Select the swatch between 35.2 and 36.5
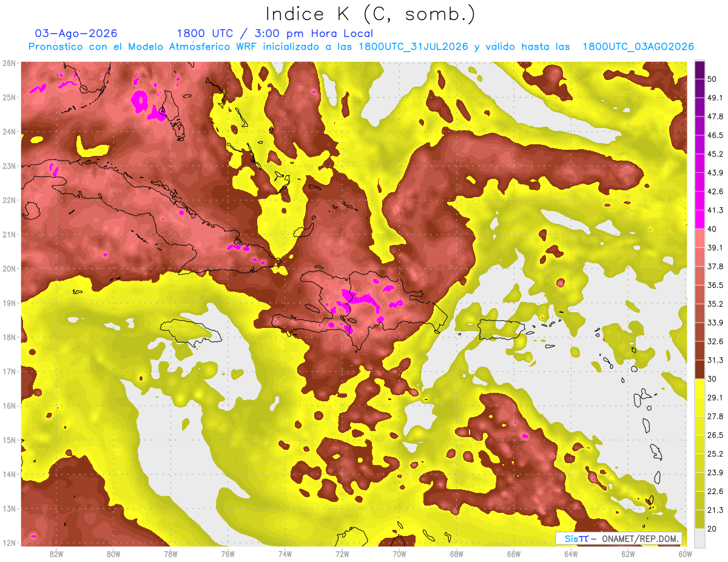The width and height of the screenshot is (728, 562). (x=700, y=295)
